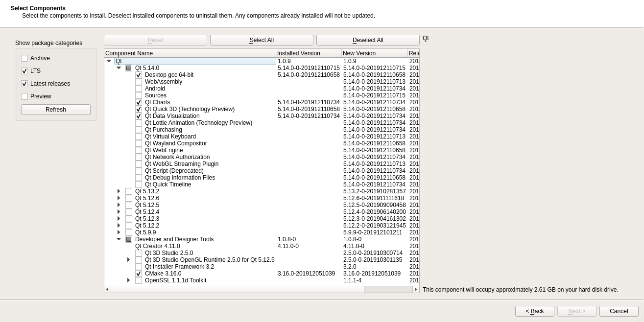Check Qt Wayland Compositor checkbox
Image resolution: width=644 pixels, height=322 pixels.
pos(139,143)
